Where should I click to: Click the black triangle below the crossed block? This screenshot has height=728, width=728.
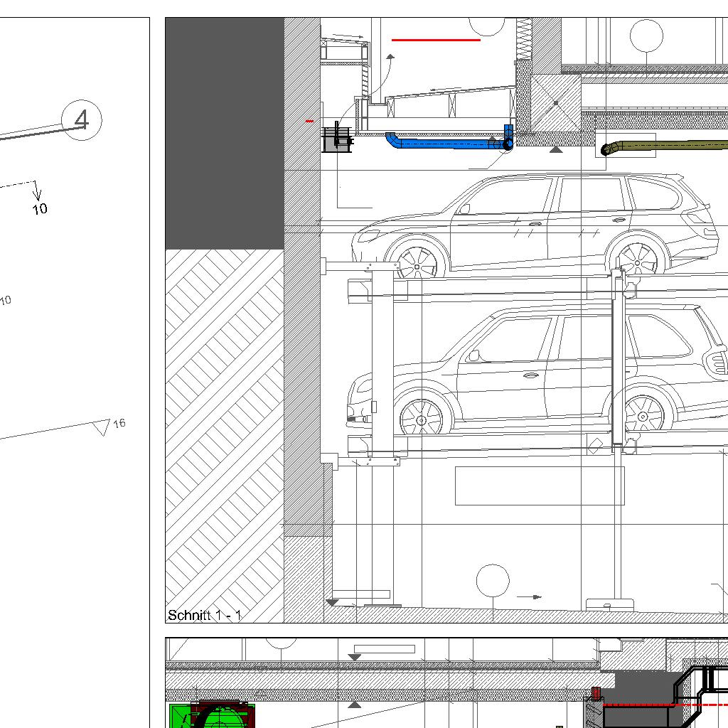[556, 149]
